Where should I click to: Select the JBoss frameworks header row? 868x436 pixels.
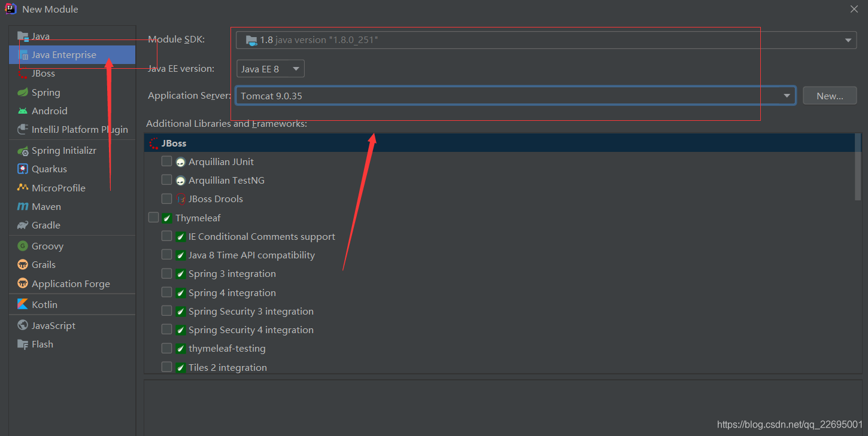[499, 144]
